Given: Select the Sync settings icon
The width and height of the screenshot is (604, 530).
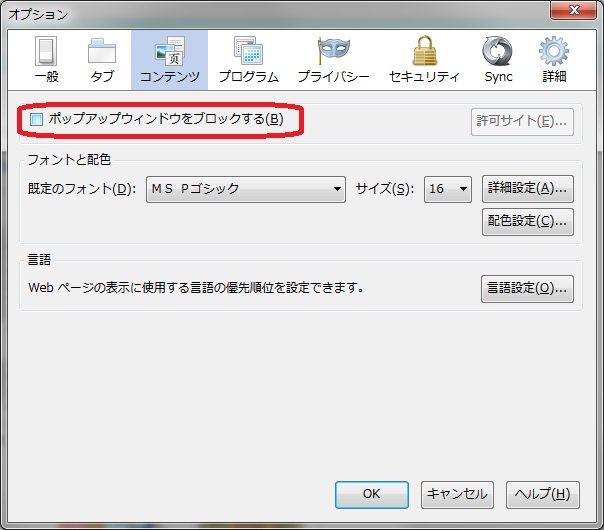Looking at the screenshot, I should (497, 59).
